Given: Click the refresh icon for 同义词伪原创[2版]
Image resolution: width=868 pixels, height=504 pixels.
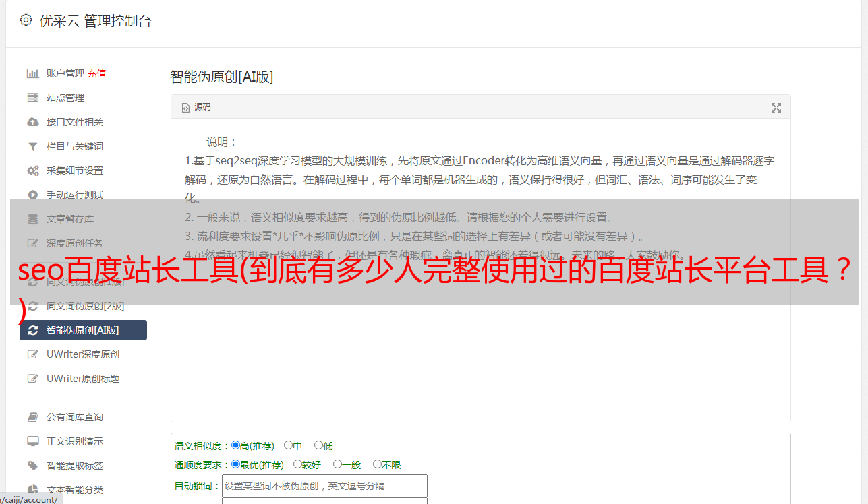Looking at the screenshot, I should [x=32, y=306].
